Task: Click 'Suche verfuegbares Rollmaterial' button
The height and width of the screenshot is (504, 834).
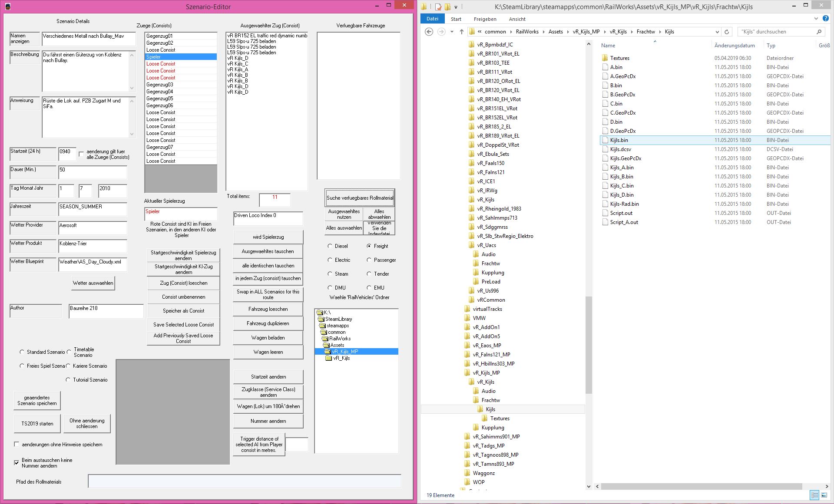Action: (360, 198)
